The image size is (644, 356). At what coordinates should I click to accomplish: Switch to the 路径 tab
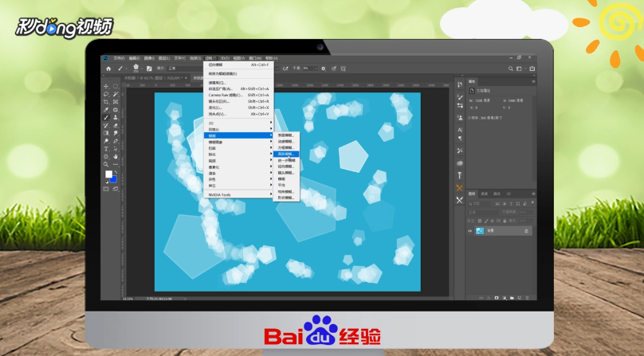coord(497,194)
